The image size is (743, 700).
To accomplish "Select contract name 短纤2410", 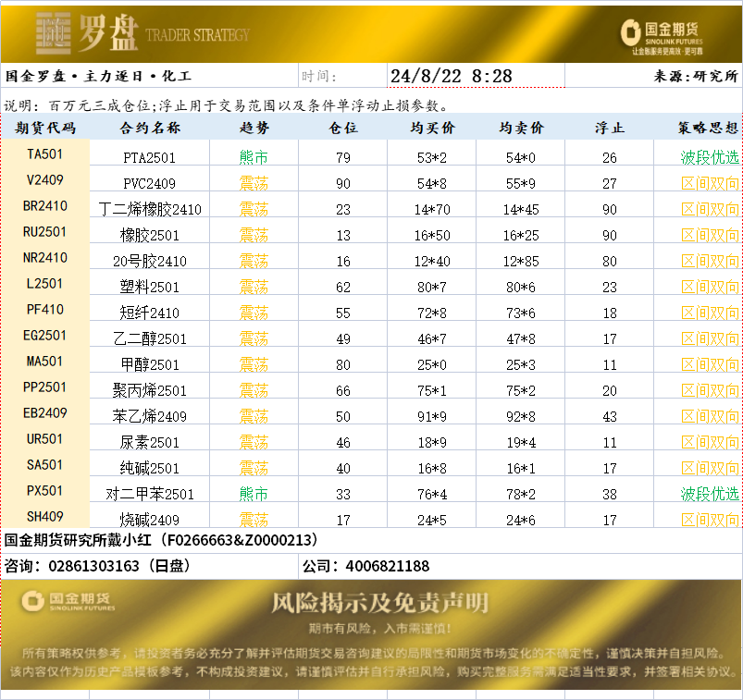I will (x=150, y=313).
